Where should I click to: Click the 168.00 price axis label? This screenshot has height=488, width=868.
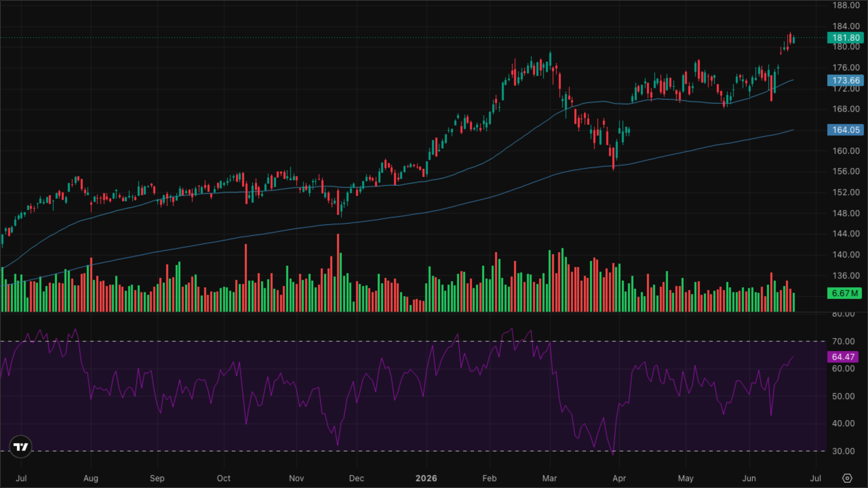pyautogui.click(x=846, y=109)
